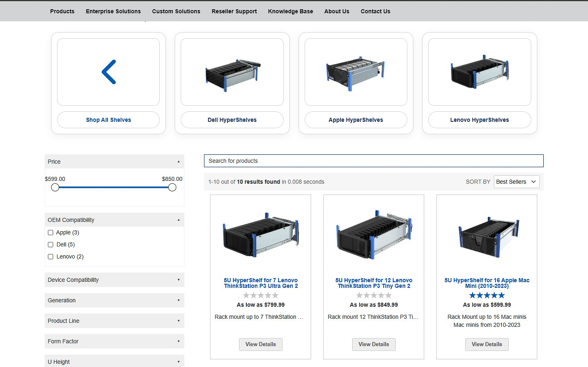
Task: Open the Knowledge Base menu
Action: click(291, 11)
